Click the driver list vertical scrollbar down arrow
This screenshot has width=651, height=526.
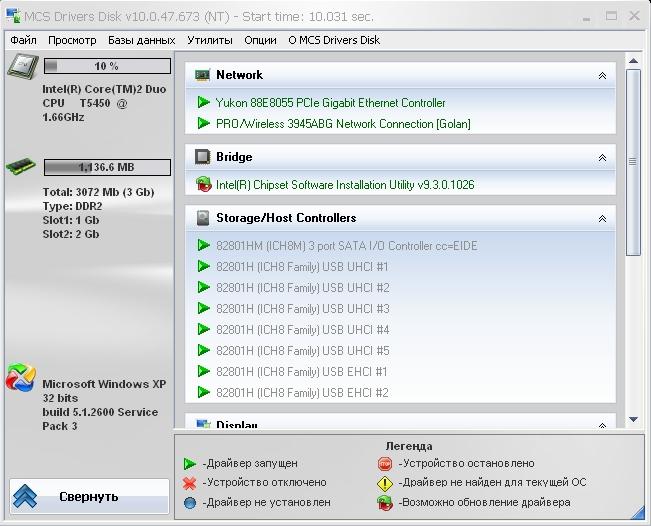click(x=633, y=420)
